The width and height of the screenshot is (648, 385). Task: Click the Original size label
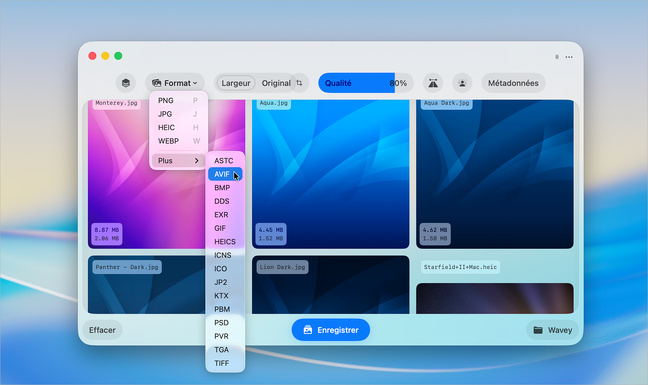coord(276,83)
